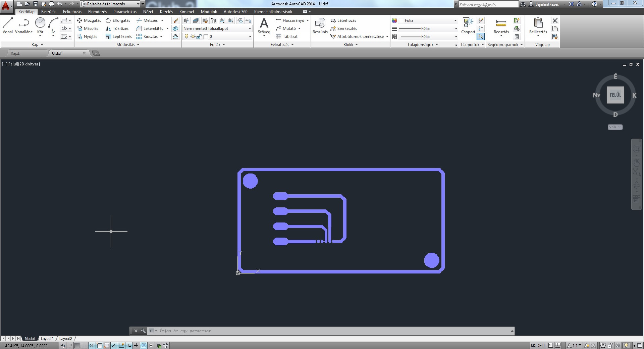Click the erase tool icon in Módosítás
The height and width of the screenshot is (349, 644).
175,20
